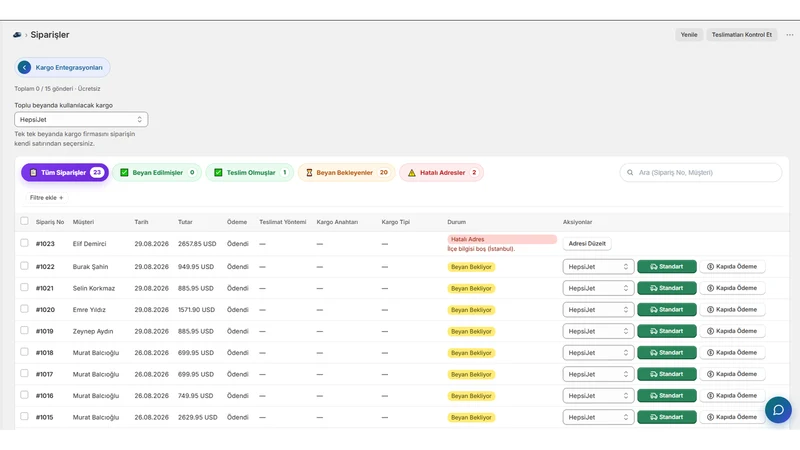Image resolution: width=800 pixels, height=450 pixels.
Task: Click Kapıda Ödeme for order #1020
Action: [732, 309]
